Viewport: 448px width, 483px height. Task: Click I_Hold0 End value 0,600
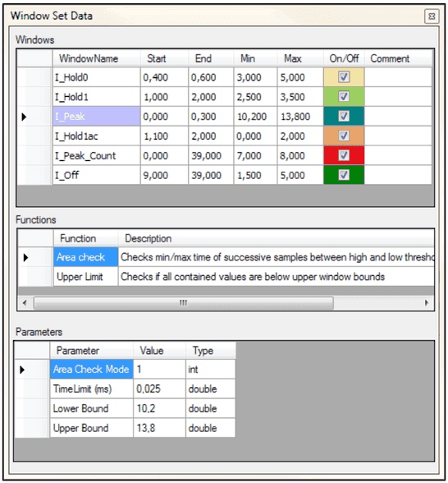tap(211, 77)
